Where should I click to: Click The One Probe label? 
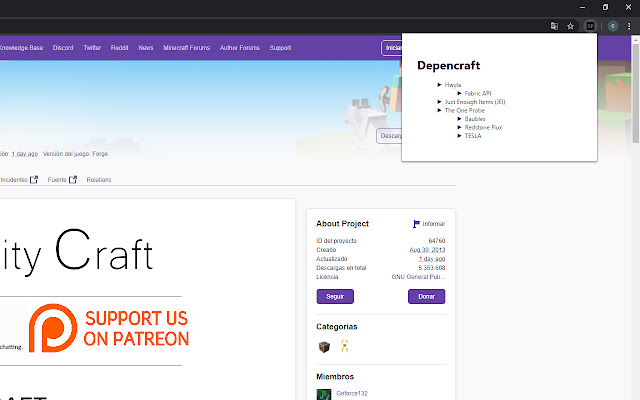464,111
